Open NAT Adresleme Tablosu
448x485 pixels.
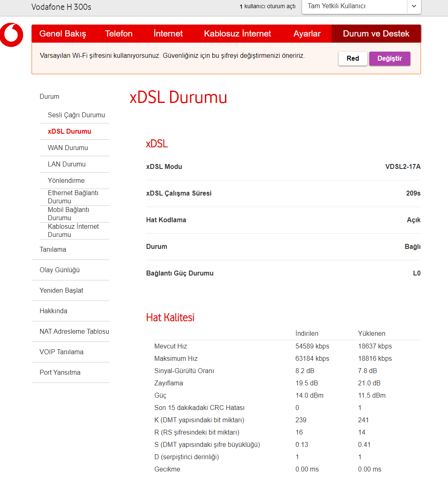74,332
